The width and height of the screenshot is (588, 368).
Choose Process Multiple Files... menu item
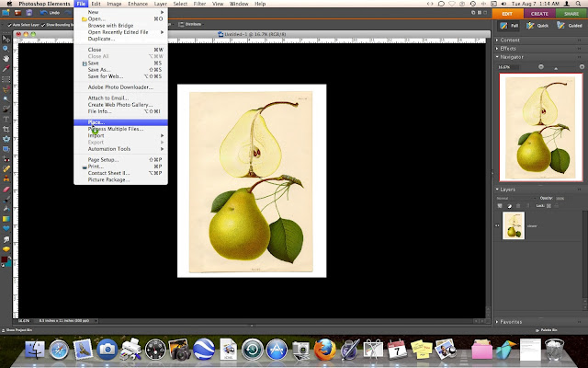[x=120, y=129]
